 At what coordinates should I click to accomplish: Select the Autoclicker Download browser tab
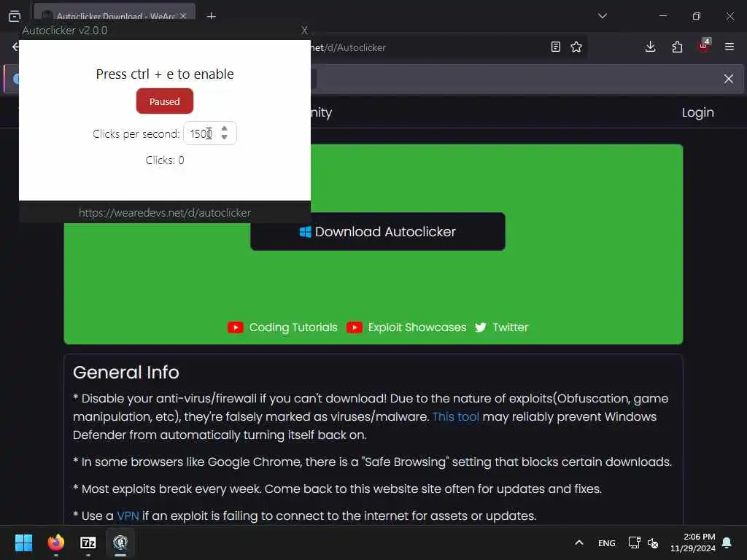tap(115, 15)
